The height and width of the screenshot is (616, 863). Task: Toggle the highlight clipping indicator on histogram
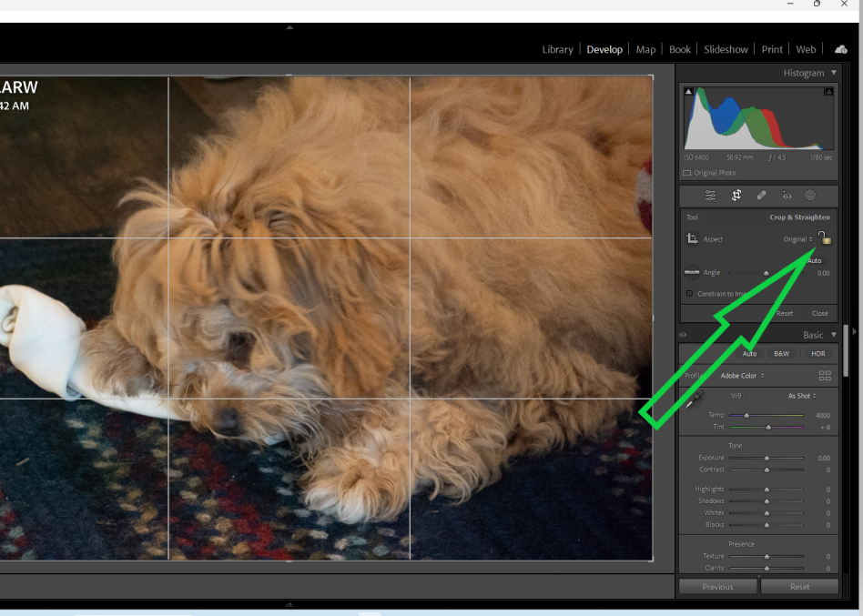click(827, 91)
